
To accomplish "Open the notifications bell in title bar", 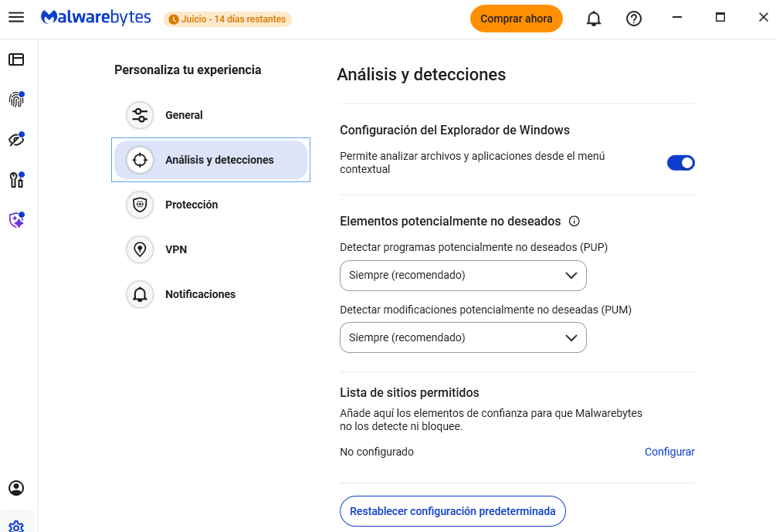I will (x=594, y=19).
